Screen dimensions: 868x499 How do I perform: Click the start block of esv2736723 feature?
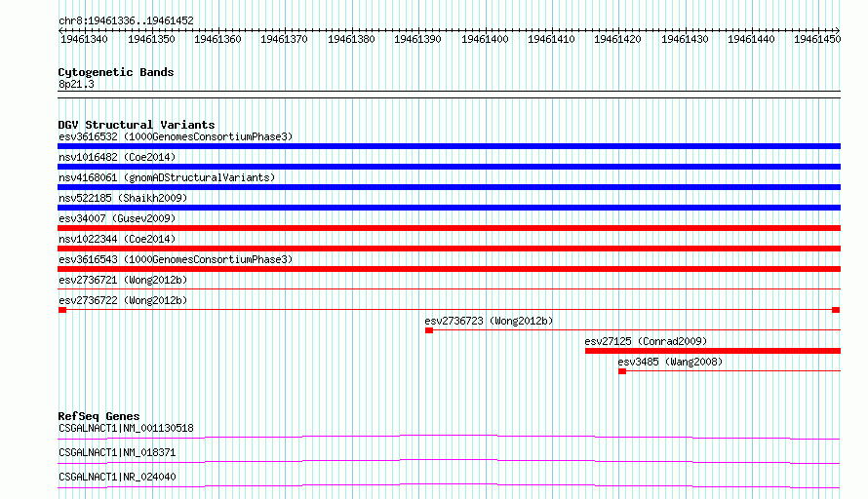tap(429, 330)
